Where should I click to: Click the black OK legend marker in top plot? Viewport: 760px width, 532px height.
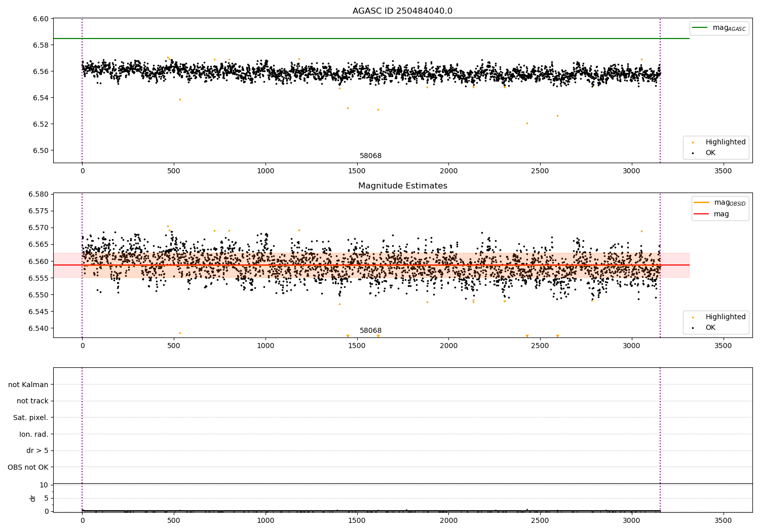pyautogui.click(x=693, y=153)
